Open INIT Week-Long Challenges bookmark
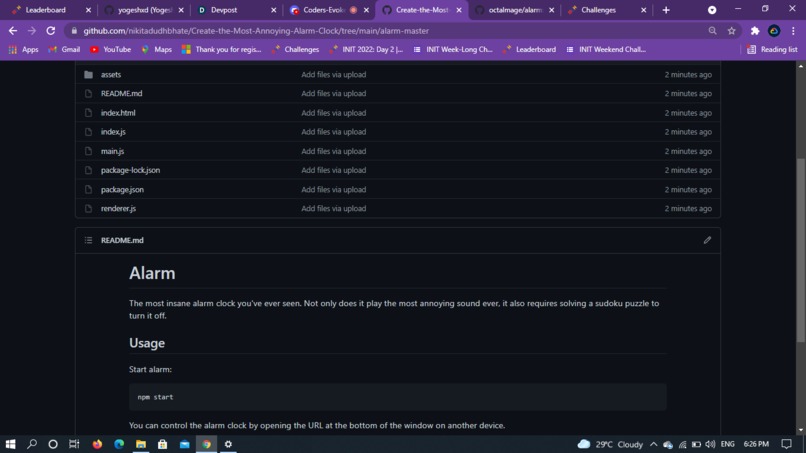The image size is (806, 453). pos(453,49)
